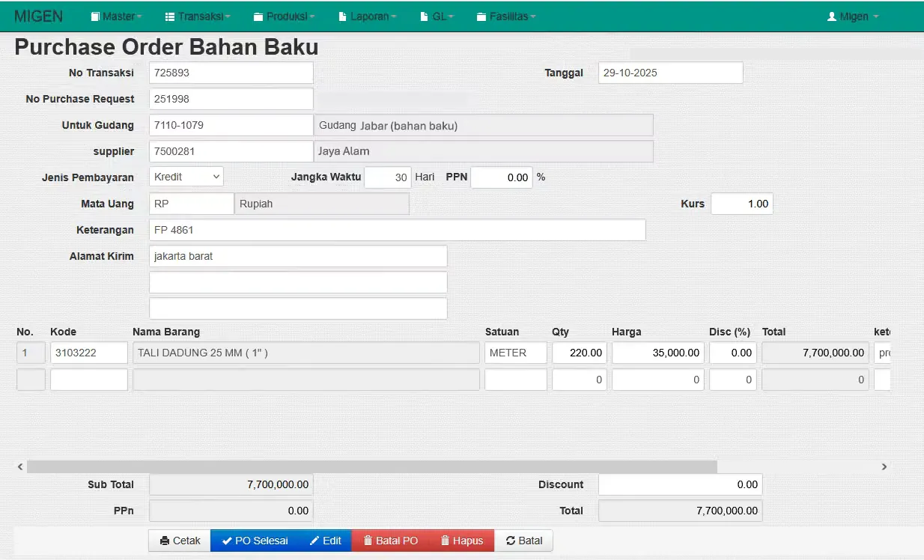
Task: Click the Gudang Jabar (bahan baku) text
Action: (388, 126)
